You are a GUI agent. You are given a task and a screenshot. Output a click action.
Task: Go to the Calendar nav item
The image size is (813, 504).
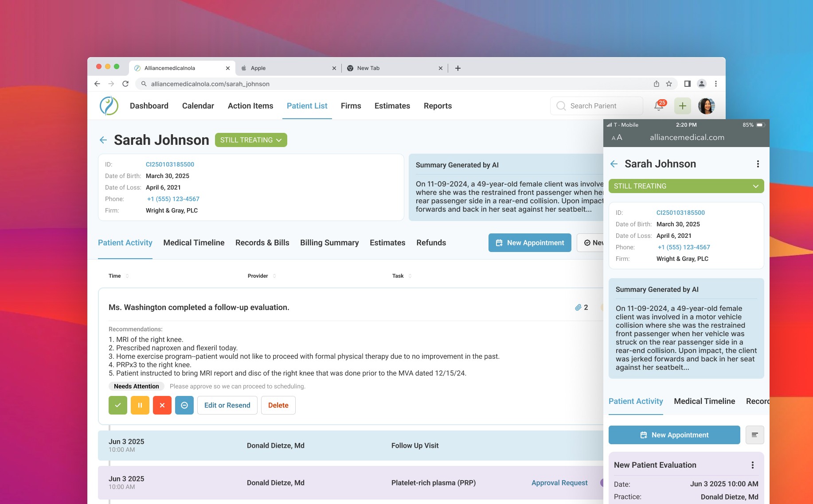click(x=198, y=106)
